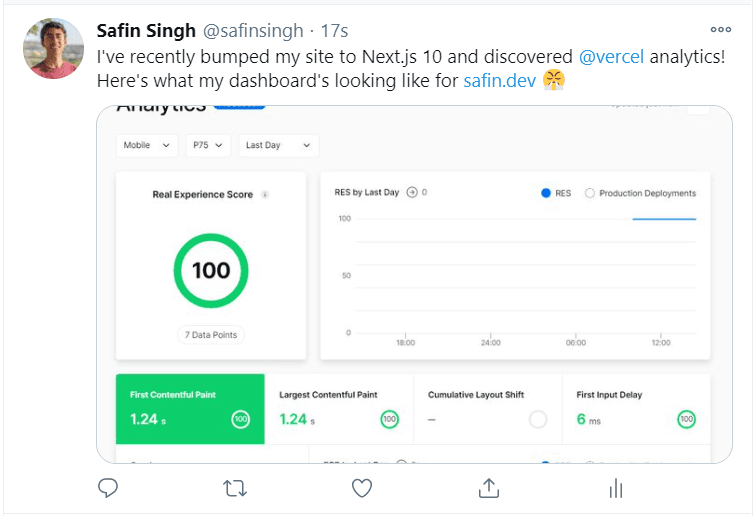Select the RES radio option
The height and width of the screenshot is (516, 756).
(x=546, y=193)
